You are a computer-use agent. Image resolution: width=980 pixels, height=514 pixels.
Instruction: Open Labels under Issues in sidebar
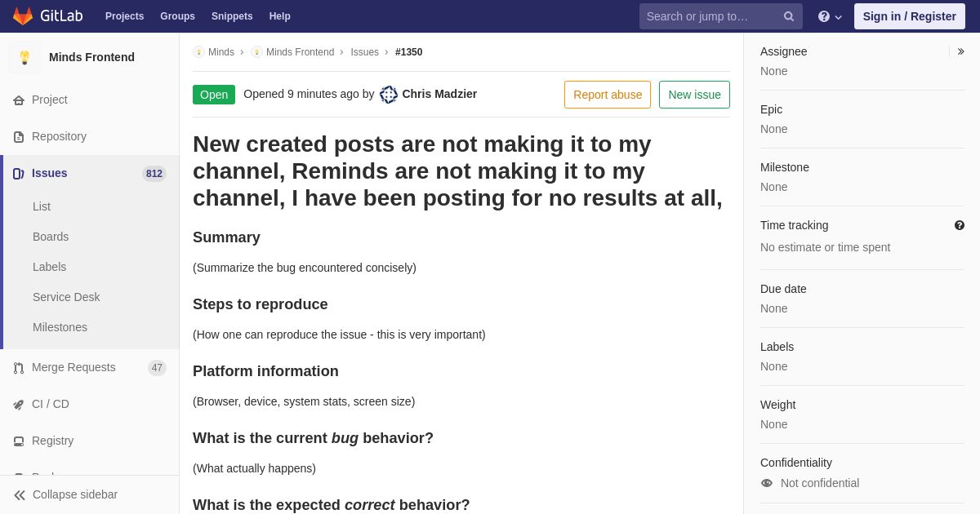[x=49, y=267]
